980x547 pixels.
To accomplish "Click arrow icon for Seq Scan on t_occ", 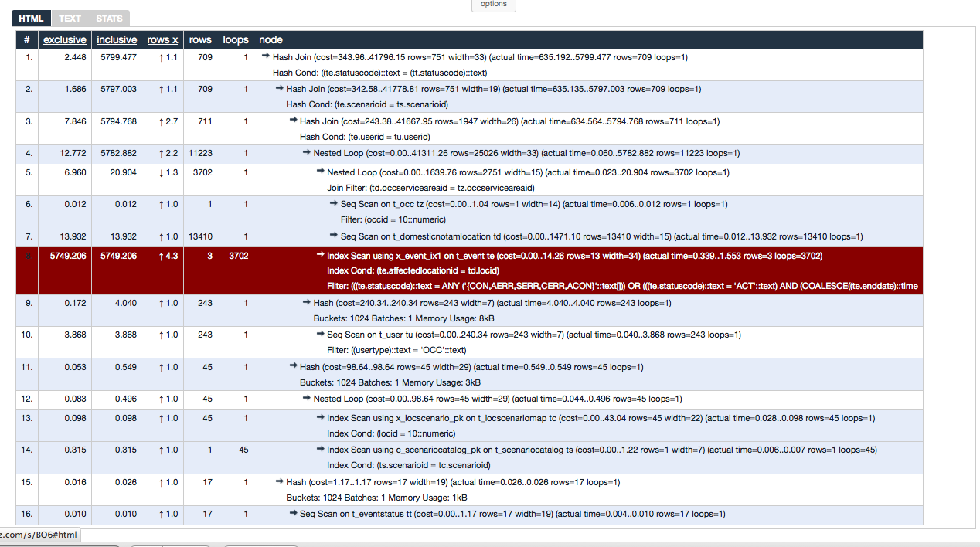I will coord(334,204).
